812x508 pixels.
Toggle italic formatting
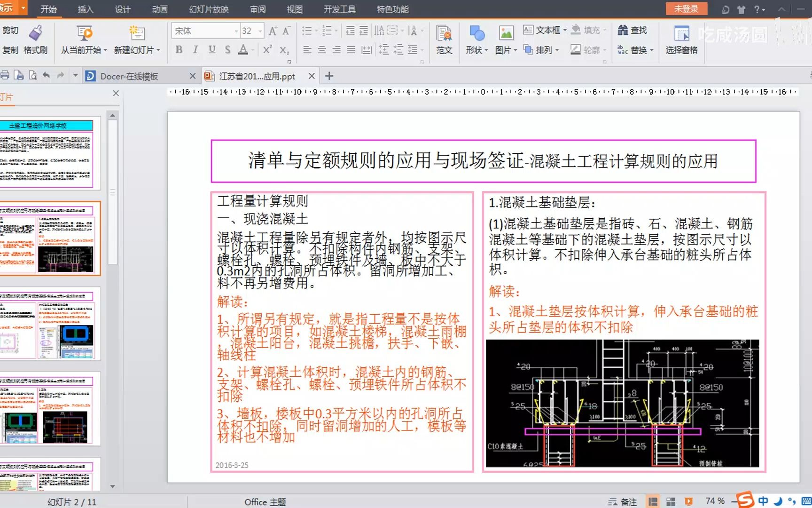click(x=195, y=49)
